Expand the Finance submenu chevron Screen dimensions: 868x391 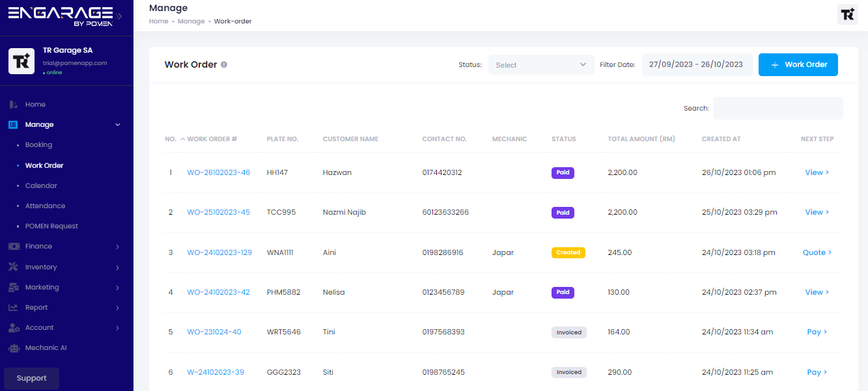pos(117,247)
